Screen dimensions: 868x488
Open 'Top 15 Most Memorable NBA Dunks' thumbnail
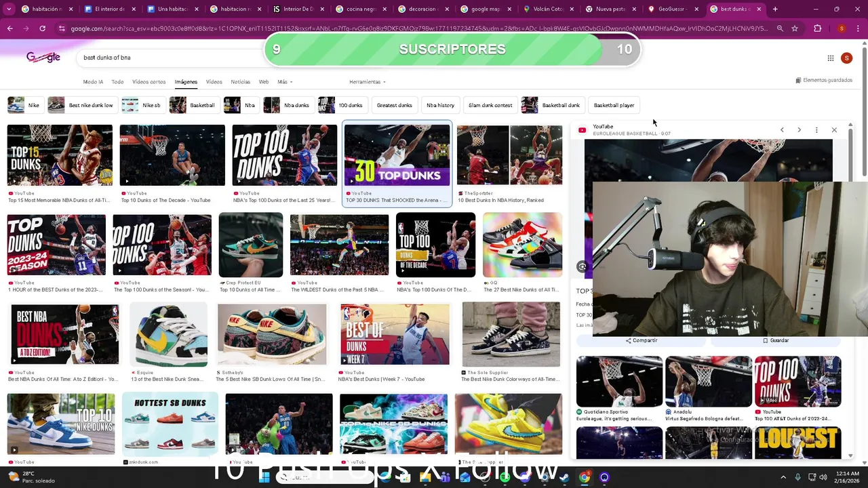point(60,155)
